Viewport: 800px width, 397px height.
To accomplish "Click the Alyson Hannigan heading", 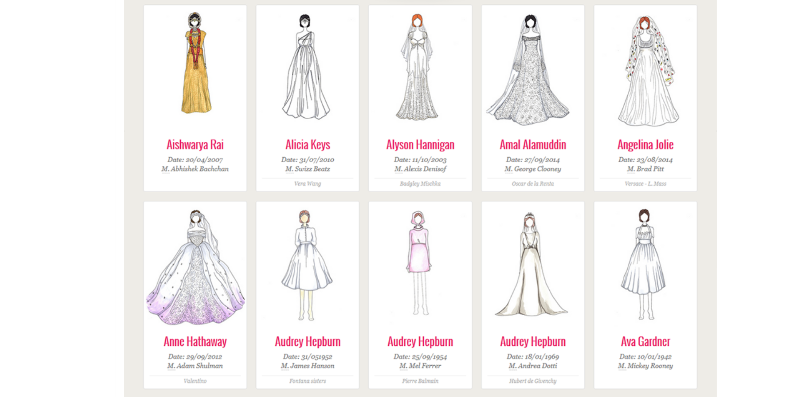I will coord(420,144).
